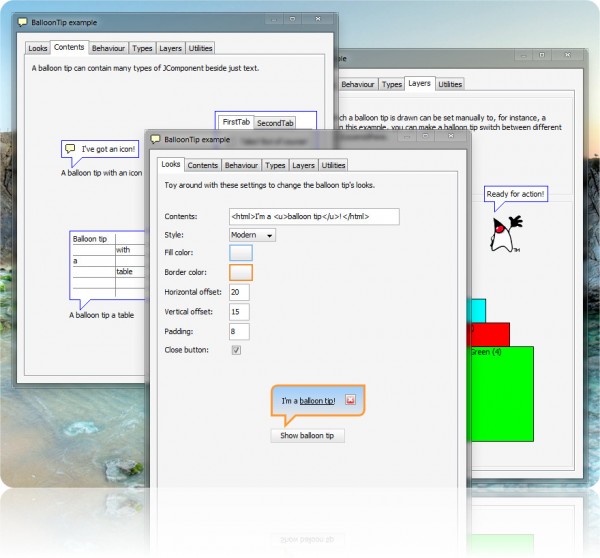This screenshot has width=600, height=558.
Task: Click 'A balloon tip a table' label
Action: 101,315
